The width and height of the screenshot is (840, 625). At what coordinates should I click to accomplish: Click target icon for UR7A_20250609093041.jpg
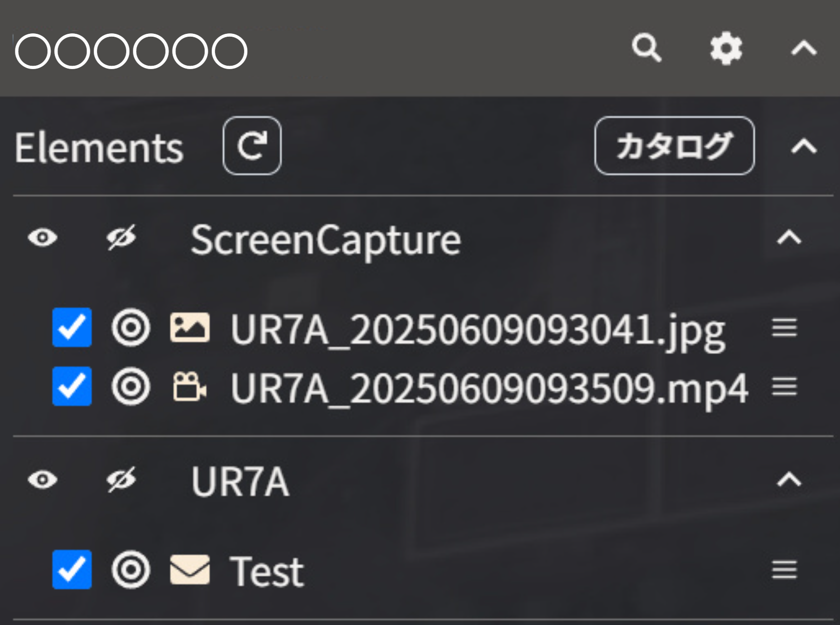click(131, 328)
